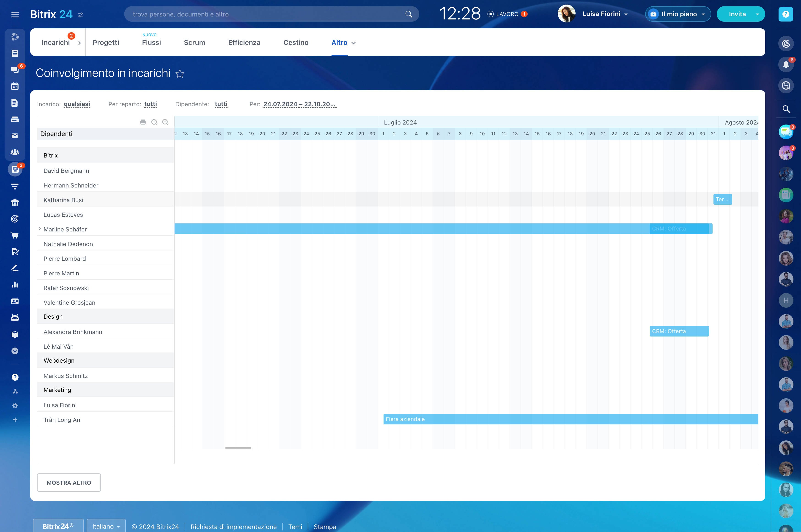Add page to favorites with star icon
Image resolution: width=801 pixels, height=532 pixels.
click(x=180, y=74)
